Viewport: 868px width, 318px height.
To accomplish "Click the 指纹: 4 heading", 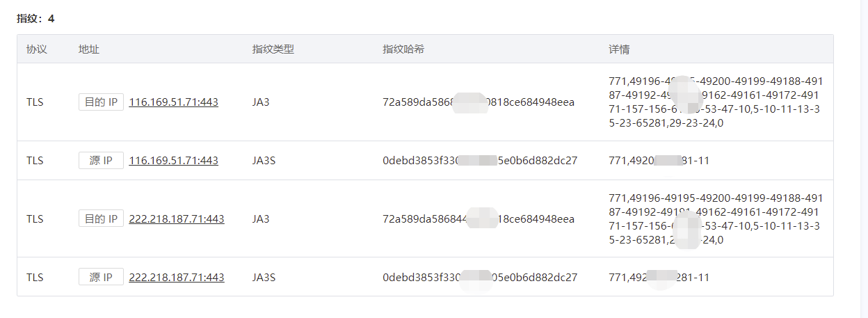I will pos(35,19).
